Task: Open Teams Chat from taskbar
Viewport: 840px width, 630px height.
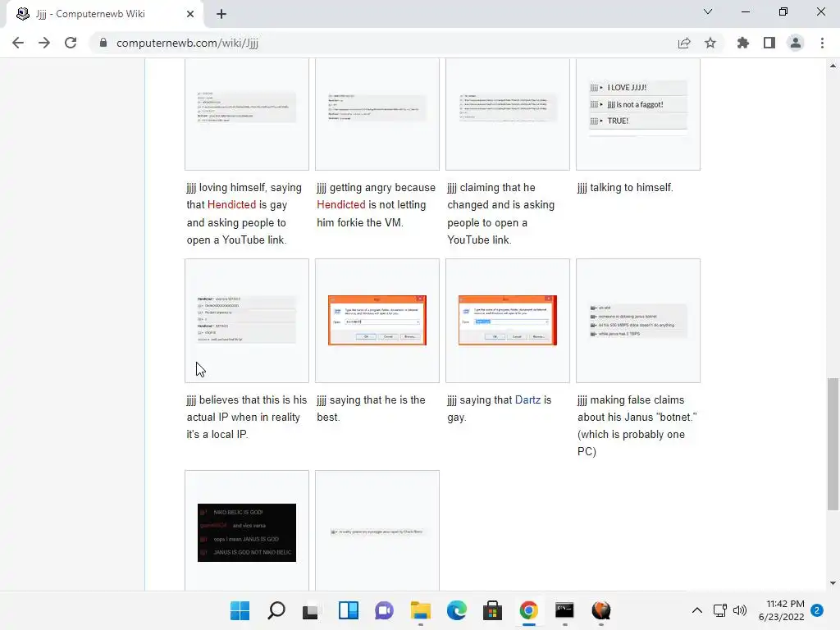Action: [x=384, y=610]
